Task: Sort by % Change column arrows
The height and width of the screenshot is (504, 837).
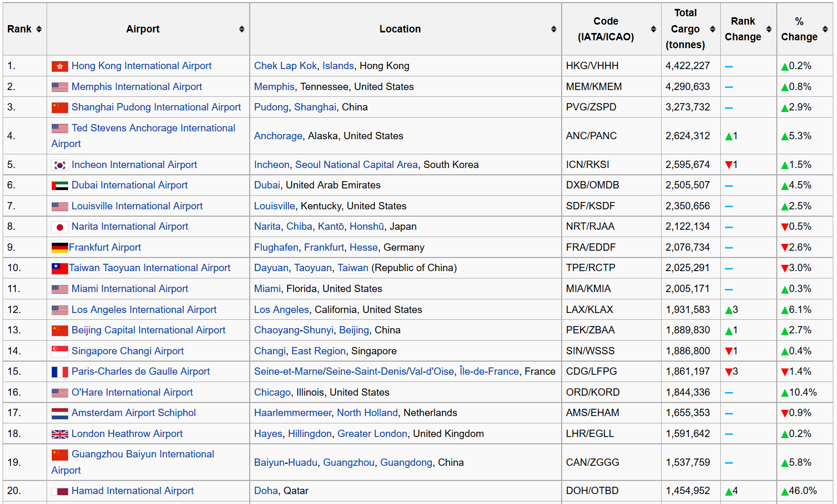Action: pyautogui.click(x=825, y=29)
